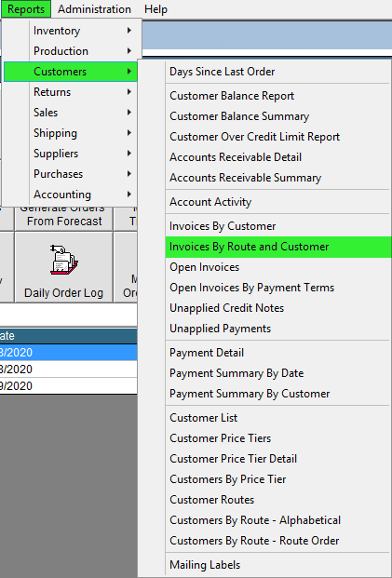
Task: Click the Daily Order Log icon button
Action: (64, 267)
